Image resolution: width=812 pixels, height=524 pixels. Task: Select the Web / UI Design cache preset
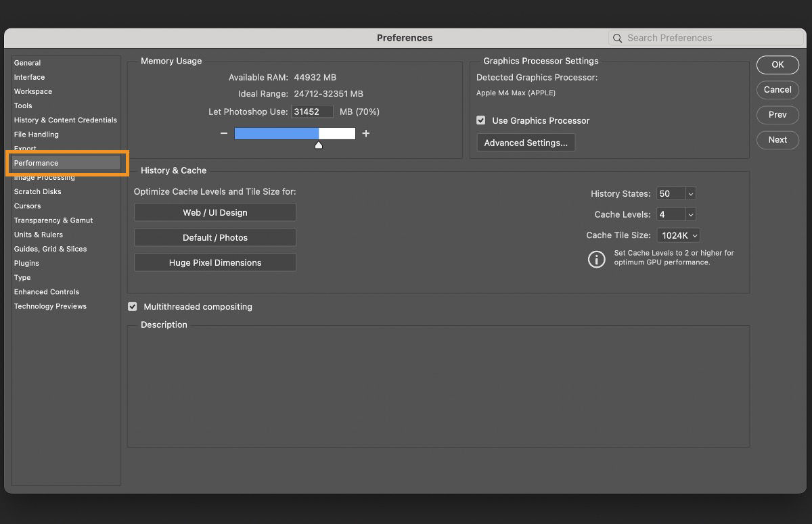[215, 212]
